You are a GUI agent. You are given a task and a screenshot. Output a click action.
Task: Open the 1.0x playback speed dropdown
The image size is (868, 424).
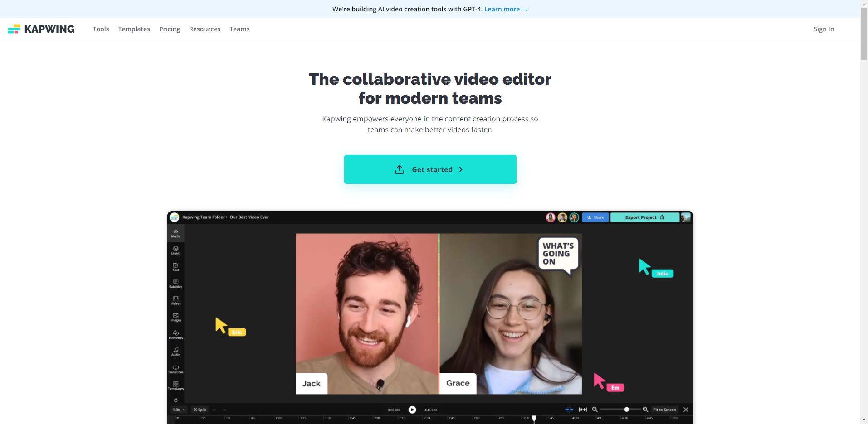178,410
